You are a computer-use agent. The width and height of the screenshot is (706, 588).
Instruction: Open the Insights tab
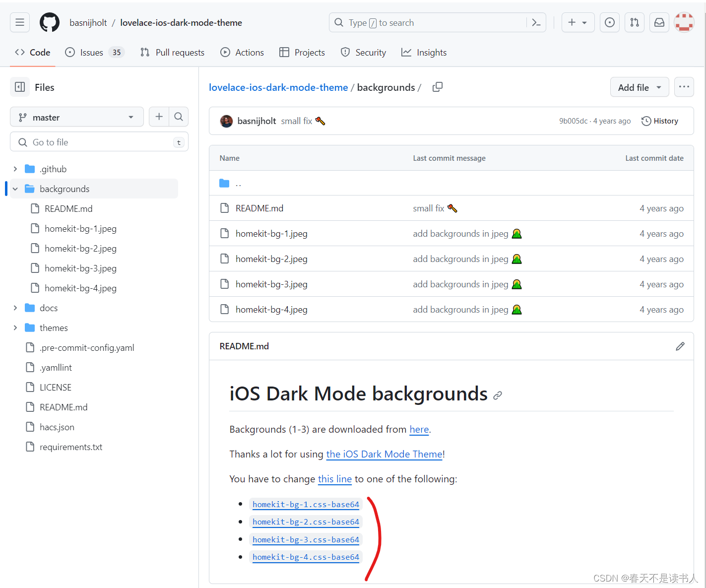424,53
